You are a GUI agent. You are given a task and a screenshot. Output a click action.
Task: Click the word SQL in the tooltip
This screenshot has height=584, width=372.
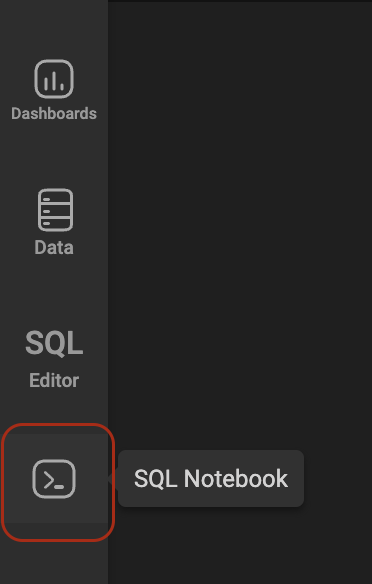coord(155,479)
